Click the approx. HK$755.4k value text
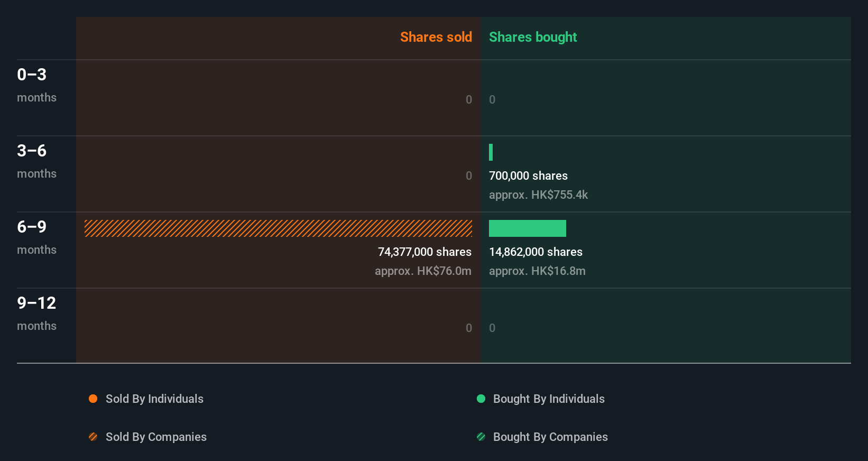 pos(538,195)
